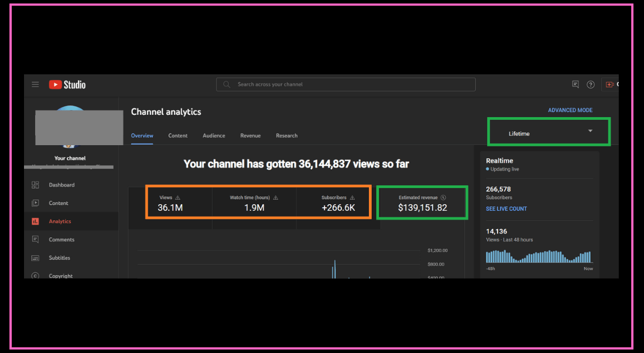This screenshot has height=353, width=644.
Task: Open Comments from the sidebar icon
Action: 36,239
